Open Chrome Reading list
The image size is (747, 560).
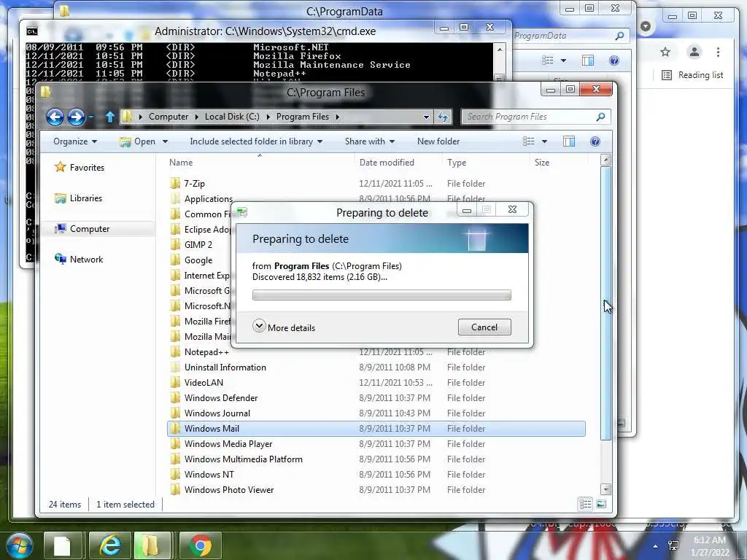pyautogui.click(x=692, y=75)
